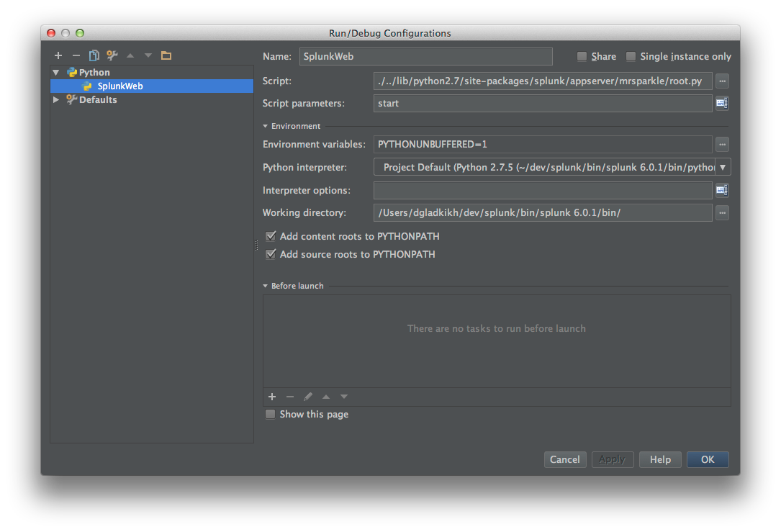
Task: Enable Single instance only checkbox
Action: tap(631, 56)
